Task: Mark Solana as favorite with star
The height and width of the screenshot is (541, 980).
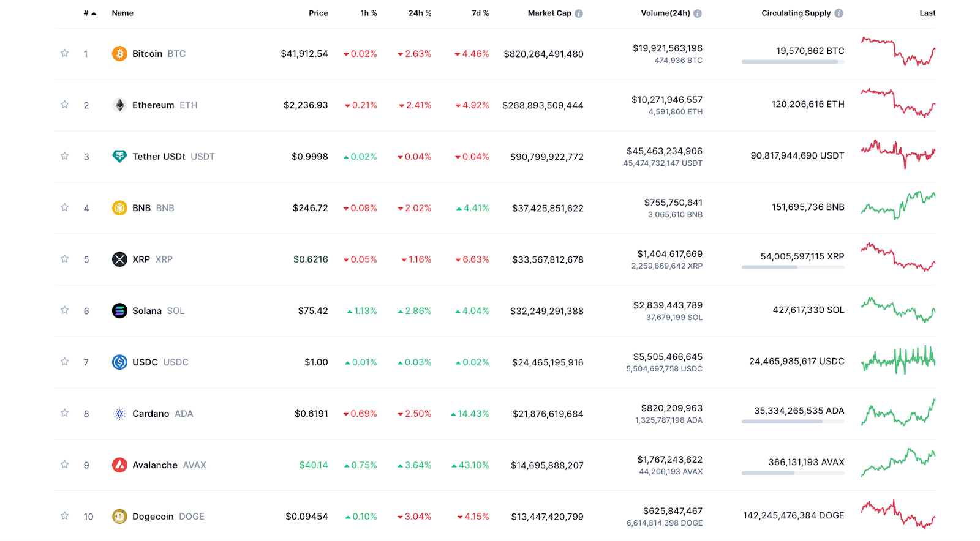Action: (64, 310)
